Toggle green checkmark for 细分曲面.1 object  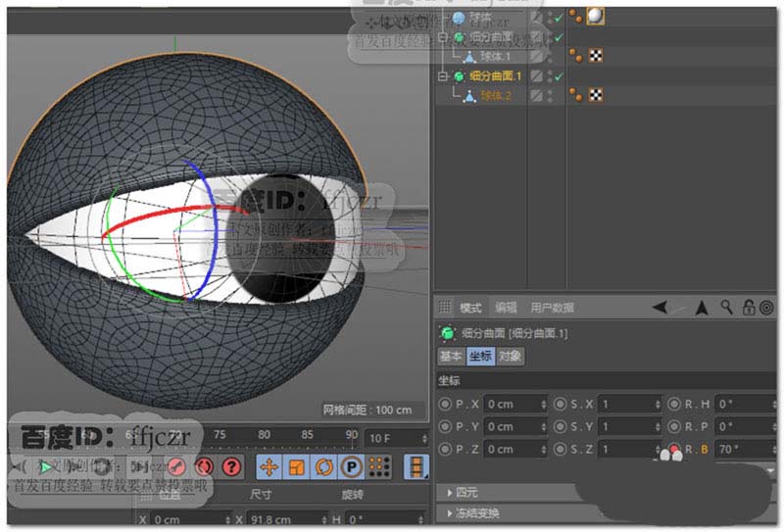(559, 75)
